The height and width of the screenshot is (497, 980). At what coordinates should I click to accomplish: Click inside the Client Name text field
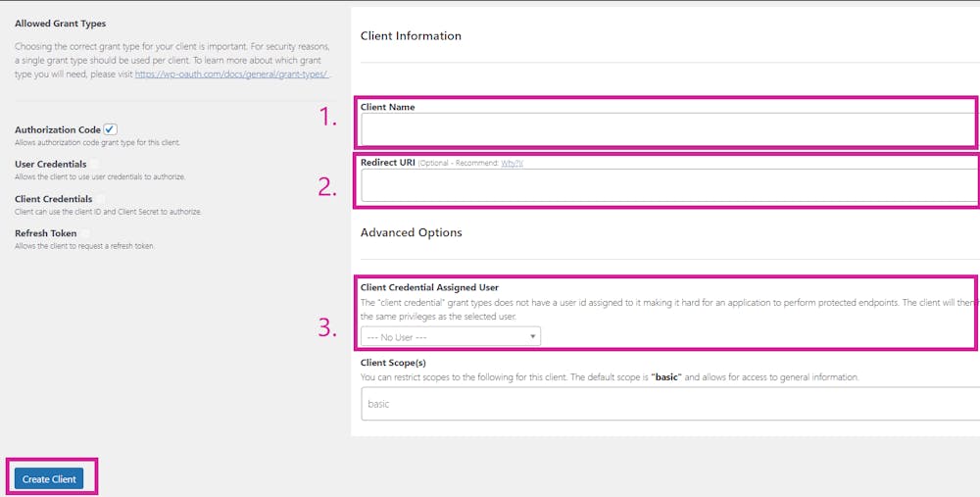[666, 128]
